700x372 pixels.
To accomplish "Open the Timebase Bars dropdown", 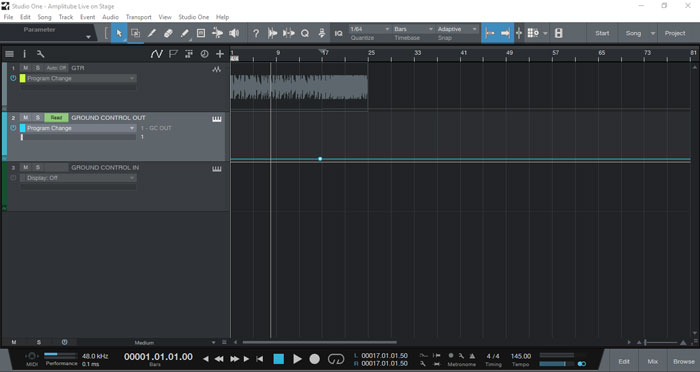I will (x=413, y=29).
